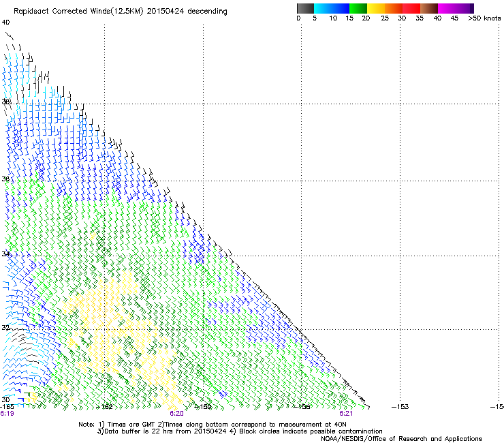Click the Rapidscat Corrected Winds title text
The width and height of the screenshot is (504, 443).
(x=121, y=11)
